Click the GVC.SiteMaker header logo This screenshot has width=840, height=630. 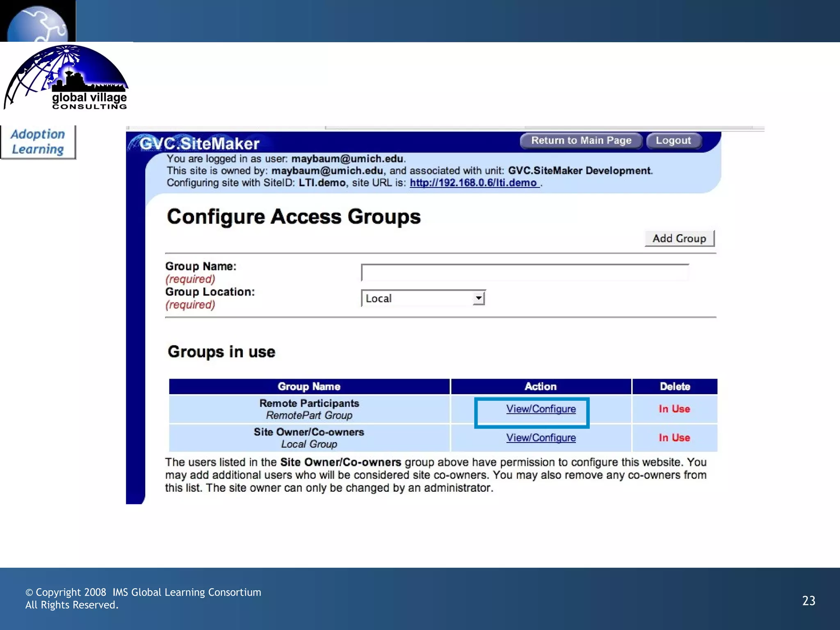tap(199, 144)
